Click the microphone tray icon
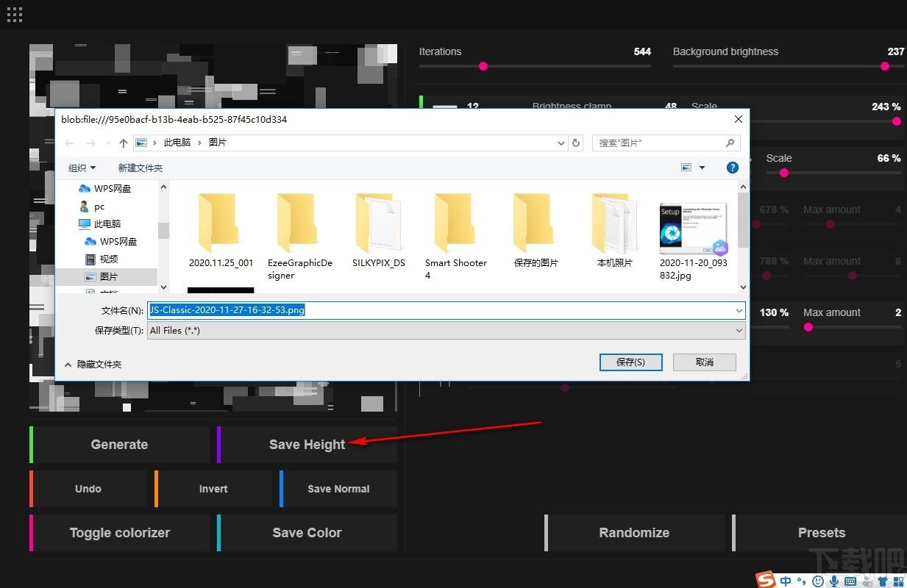907x588 pixels. [x=836, y=581]
